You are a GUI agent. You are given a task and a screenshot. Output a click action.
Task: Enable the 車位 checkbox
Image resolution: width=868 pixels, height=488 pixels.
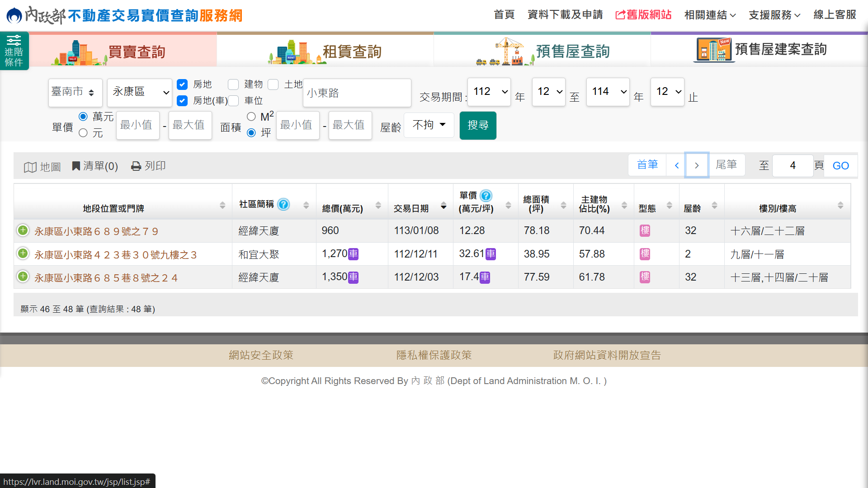[234, 101]
